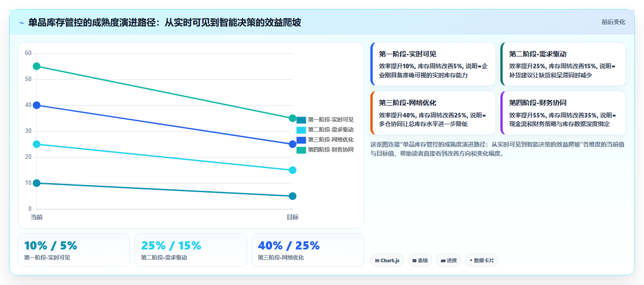Viewport: 644px width, 285px height.
Task: Open the 第二阶段-需求驱动 info card
Action: coord(563,64)
